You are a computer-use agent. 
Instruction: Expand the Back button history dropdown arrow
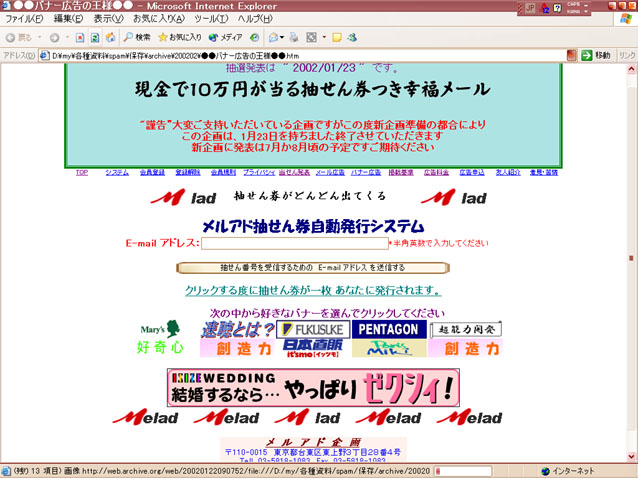40,37
